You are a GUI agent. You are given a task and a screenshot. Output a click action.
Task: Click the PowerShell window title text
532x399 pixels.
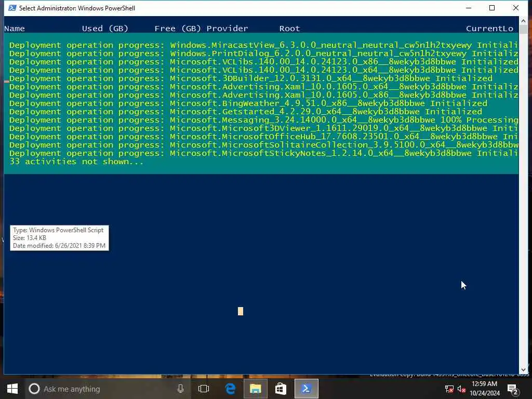(x=77, y=8)
